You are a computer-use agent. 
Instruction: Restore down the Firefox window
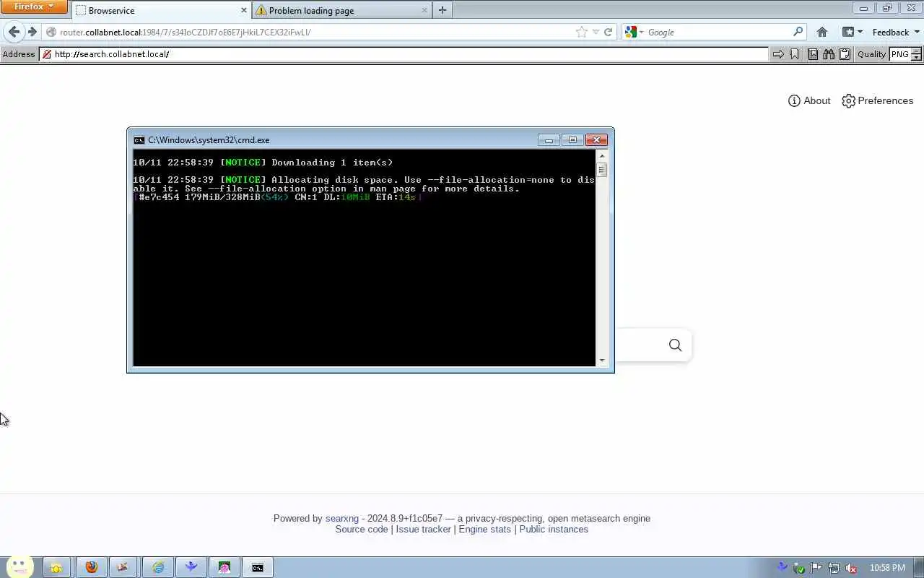pyautogui.click(x=886, y=8)
